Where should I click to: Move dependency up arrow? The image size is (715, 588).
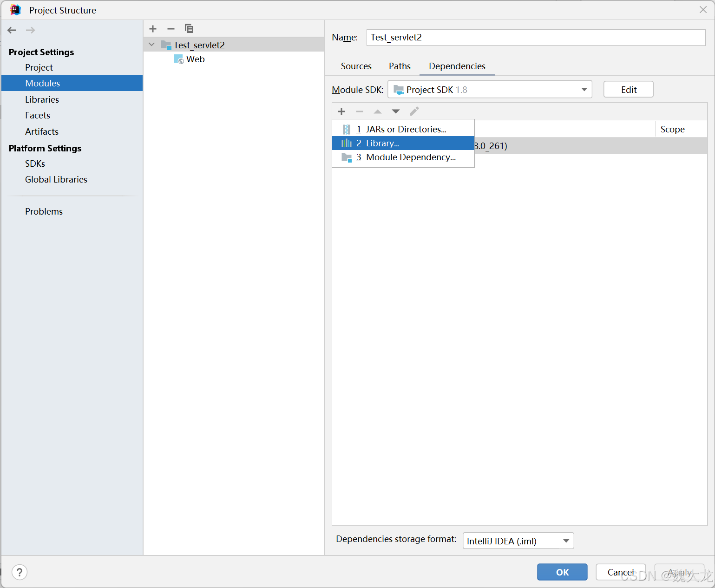[x=378, y=111]
